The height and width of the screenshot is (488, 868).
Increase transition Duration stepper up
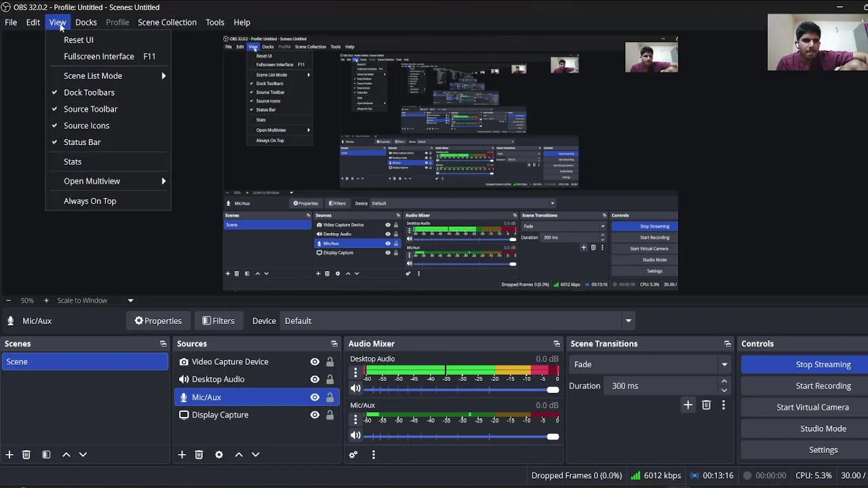click(724, 382)
